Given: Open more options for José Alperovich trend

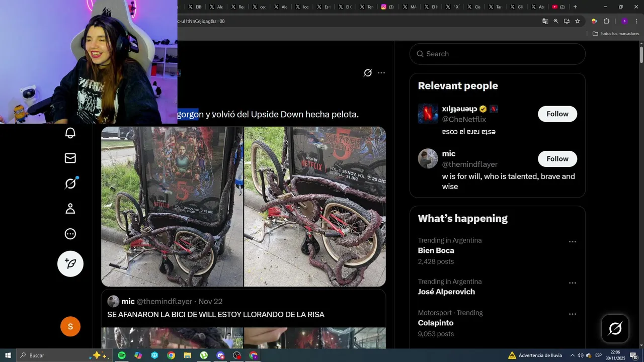Looking at the screenshot, I should (x=573, y=283).
